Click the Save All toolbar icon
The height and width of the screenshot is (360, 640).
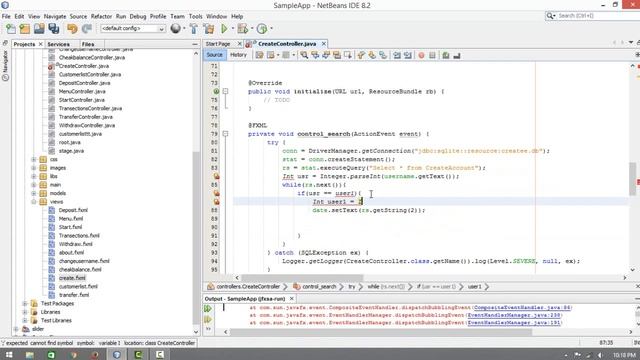[54, 29]
